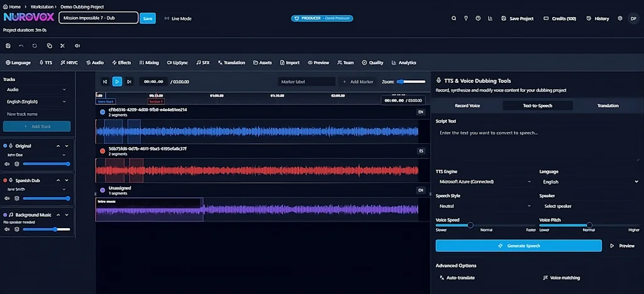Open the History panel
The height and width of the screenshot is (294, 644).
pos(597,18)
